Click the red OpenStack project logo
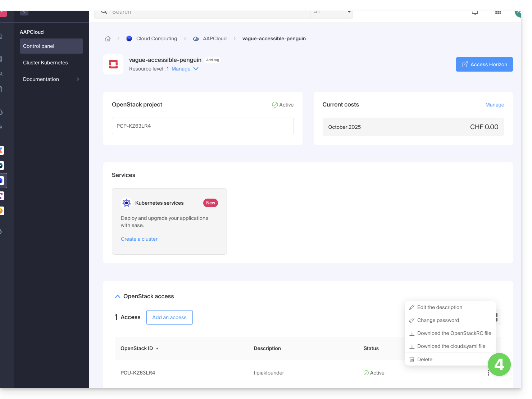Screen dimensions: 532x399 click(113, 64)
